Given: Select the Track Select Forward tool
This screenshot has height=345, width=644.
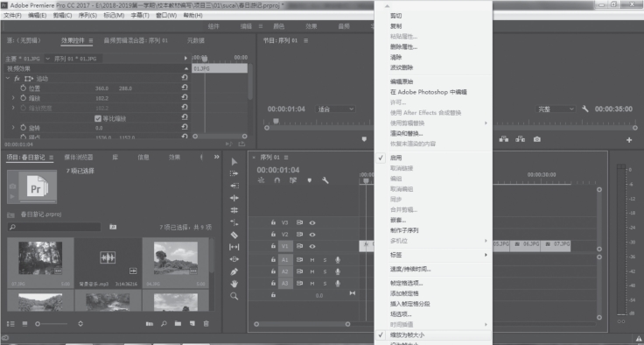Looking at the screenshot, I should point(234,173).
